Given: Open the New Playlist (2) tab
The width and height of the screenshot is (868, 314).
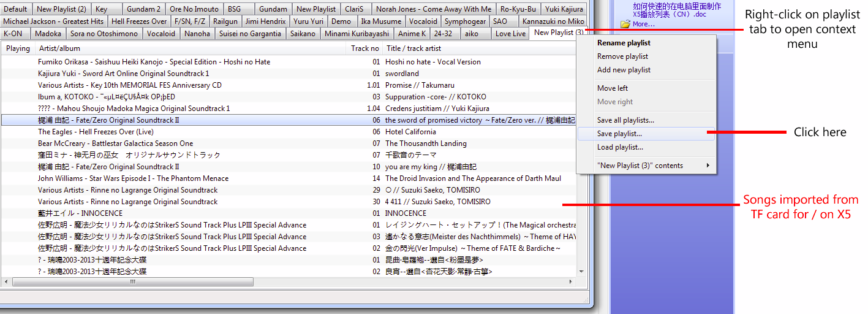Looking at the screenshot, I should (61, 9).
